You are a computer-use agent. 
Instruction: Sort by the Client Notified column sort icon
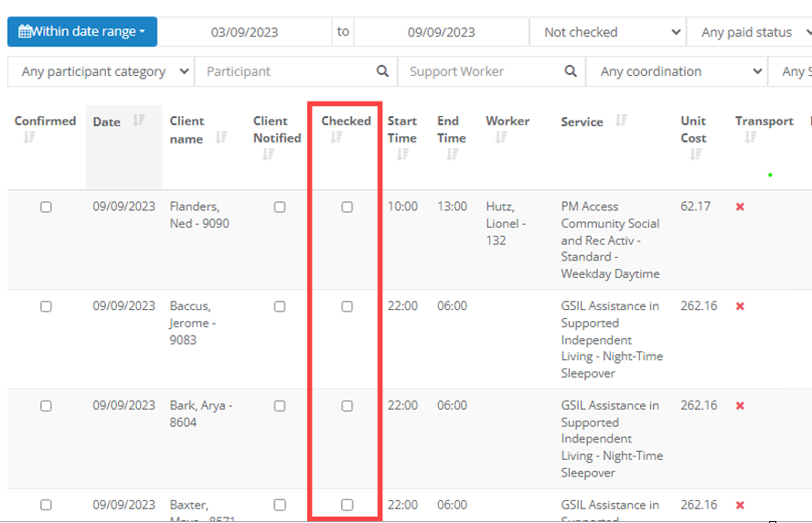[x=268, y=155]
